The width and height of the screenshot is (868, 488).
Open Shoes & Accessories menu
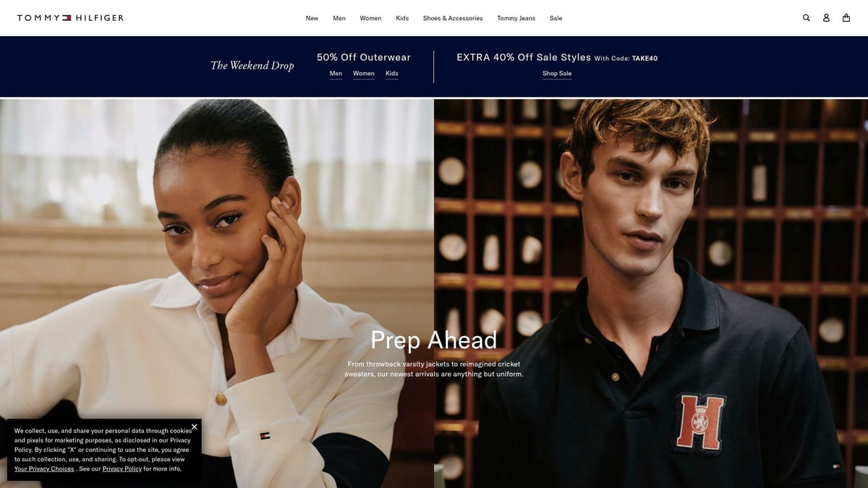click(x=453, y=18)
